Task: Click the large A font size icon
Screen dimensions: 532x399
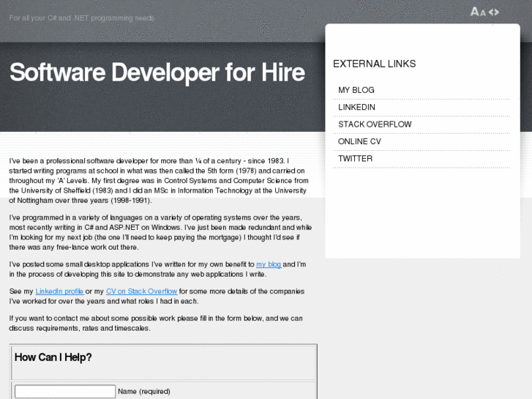Action: point(474,11)
